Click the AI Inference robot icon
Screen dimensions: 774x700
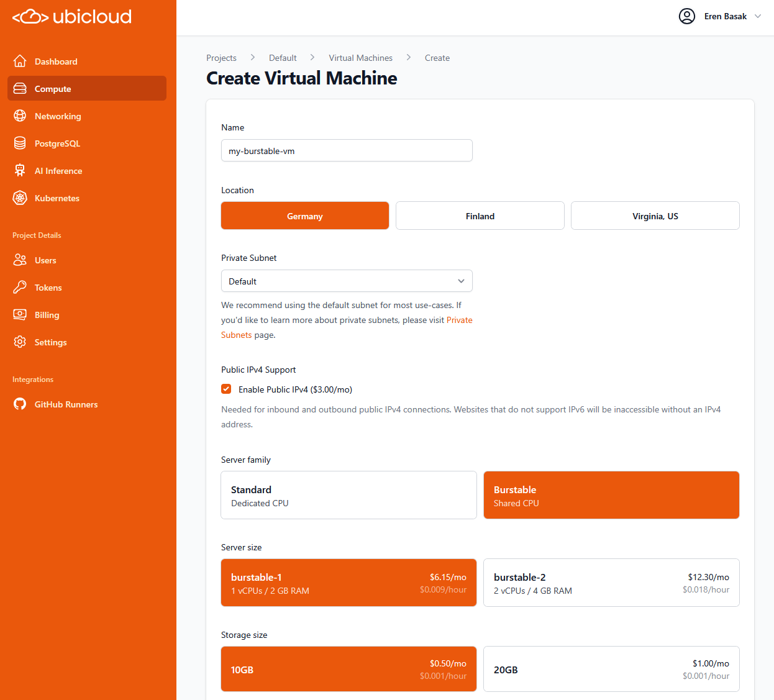(x=20, y=170)
